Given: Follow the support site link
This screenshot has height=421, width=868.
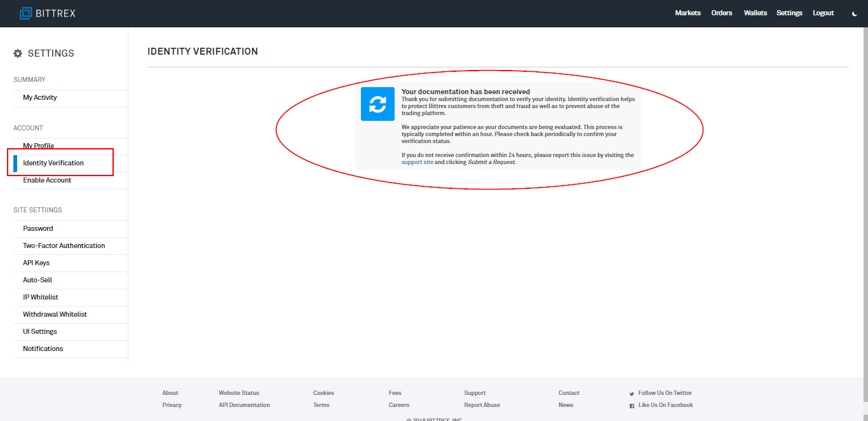Looking at the screenshot, I should 417,162.
